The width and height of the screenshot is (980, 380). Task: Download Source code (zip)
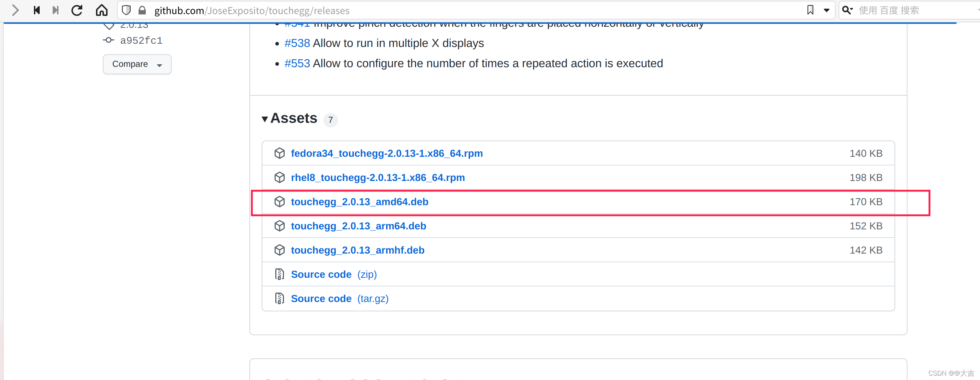click(334, 274)
